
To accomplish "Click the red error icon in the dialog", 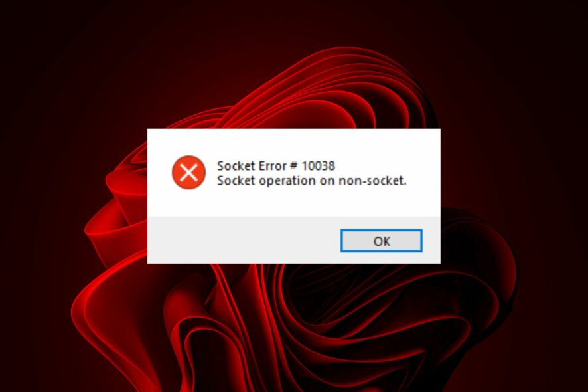I will pos(188,172).
